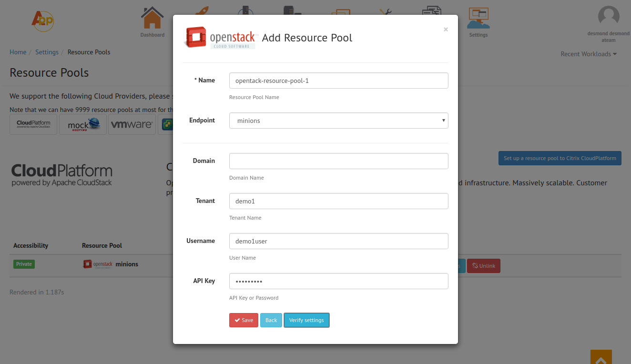This screenshot has width=631, height=364.
Task: Open the Dashboard home icon
Action: (x=153, y=22)
